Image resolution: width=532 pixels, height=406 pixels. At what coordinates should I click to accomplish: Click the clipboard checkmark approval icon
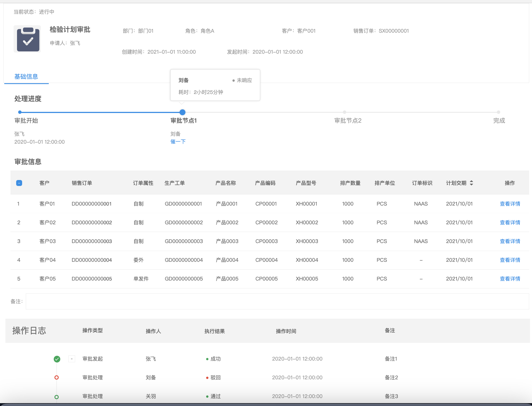tap(28, 39)
